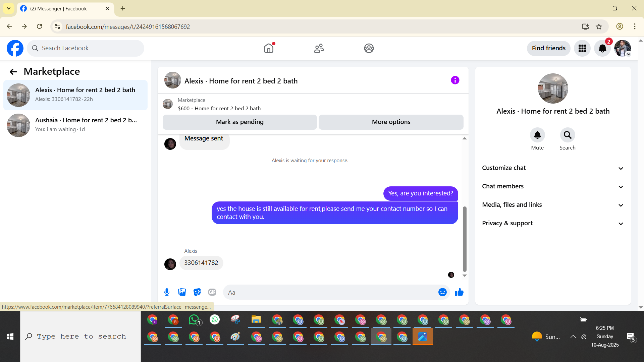Expand Media, files and links
644x362 pixels.
(x=553, y=205)
